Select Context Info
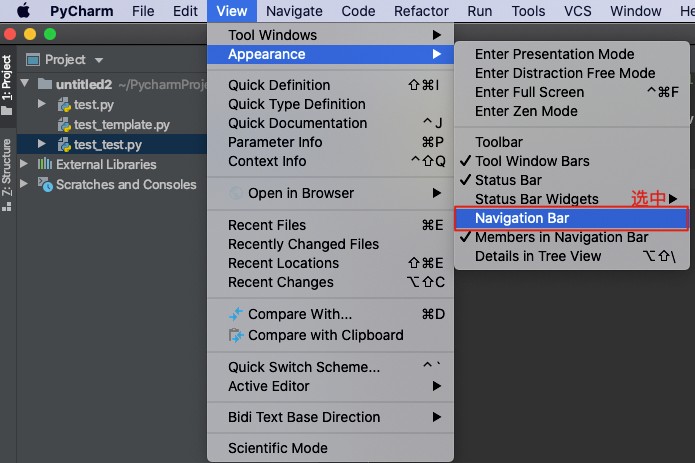The image size is (695, 463). coord(330,161)
